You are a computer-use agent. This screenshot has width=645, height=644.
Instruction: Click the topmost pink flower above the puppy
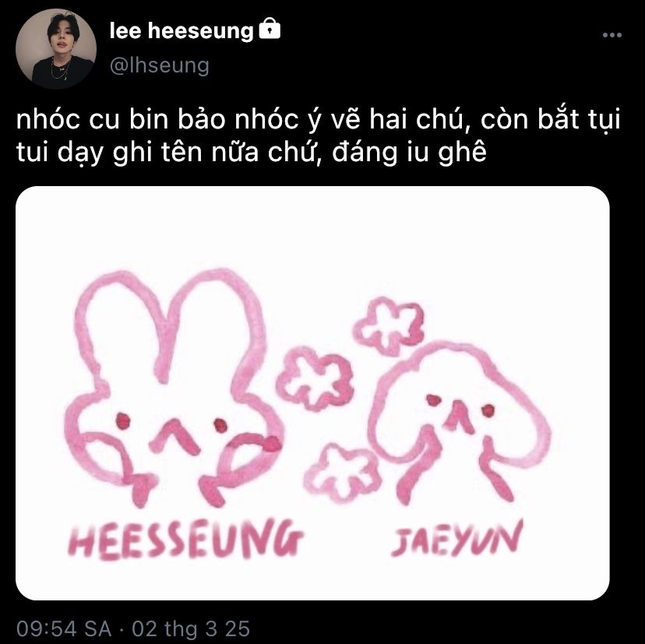[x=388, y=326]
